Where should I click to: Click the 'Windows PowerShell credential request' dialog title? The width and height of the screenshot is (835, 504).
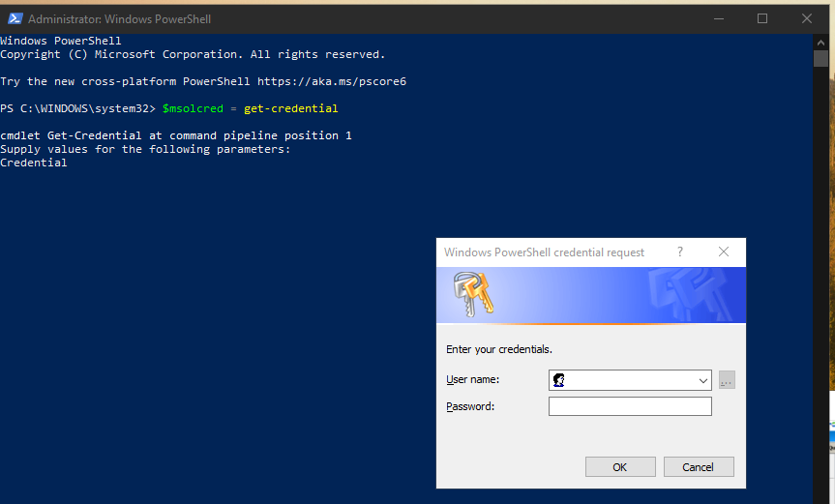click(x=544, y=252)
